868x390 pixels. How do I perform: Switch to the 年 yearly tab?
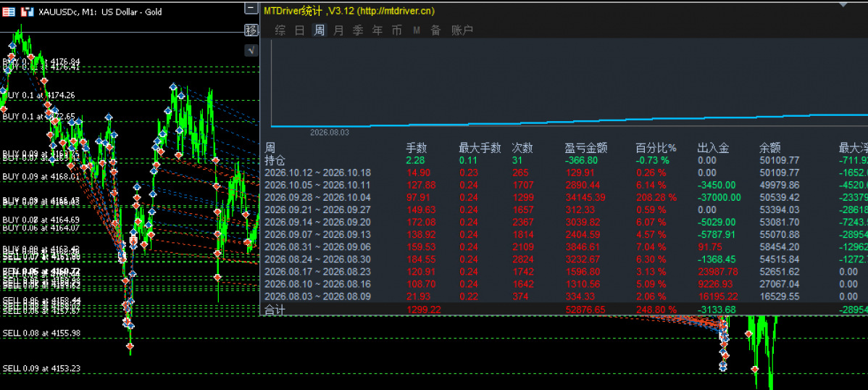click(377, 30)
